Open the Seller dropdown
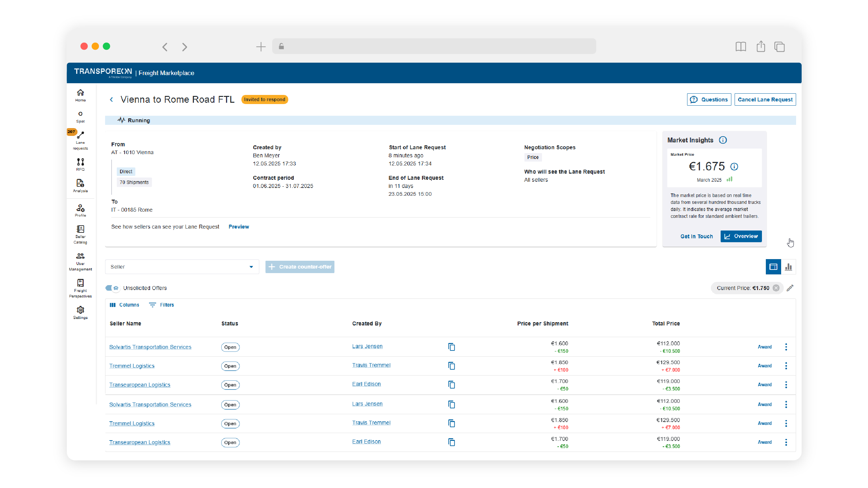868x488 pixels. click(182, 267)
